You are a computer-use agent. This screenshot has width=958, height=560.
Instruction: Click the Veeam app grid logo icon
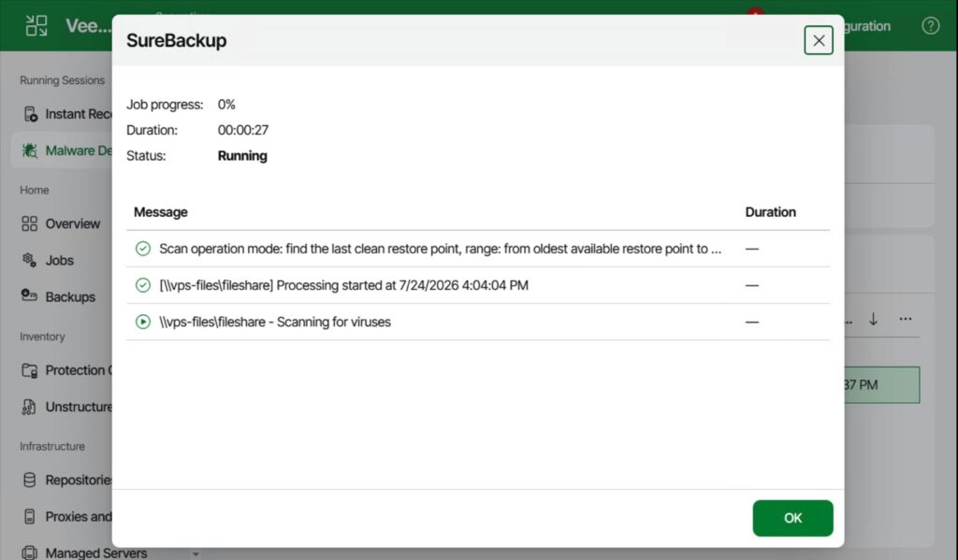pyautogui.click(x=36, y=25)
